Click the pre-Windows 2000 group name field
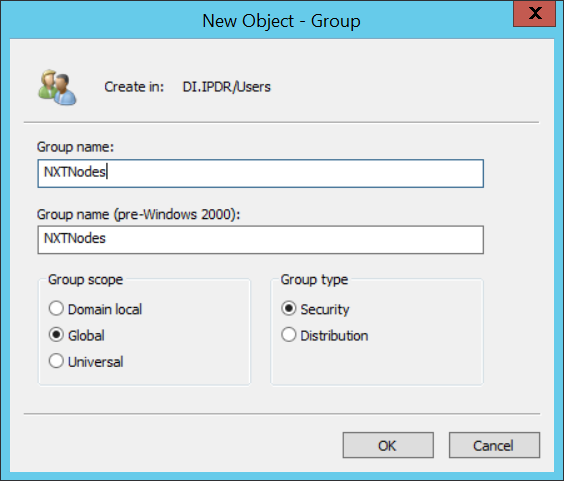Viewport: 564px width, 481px height. (260, 240)
